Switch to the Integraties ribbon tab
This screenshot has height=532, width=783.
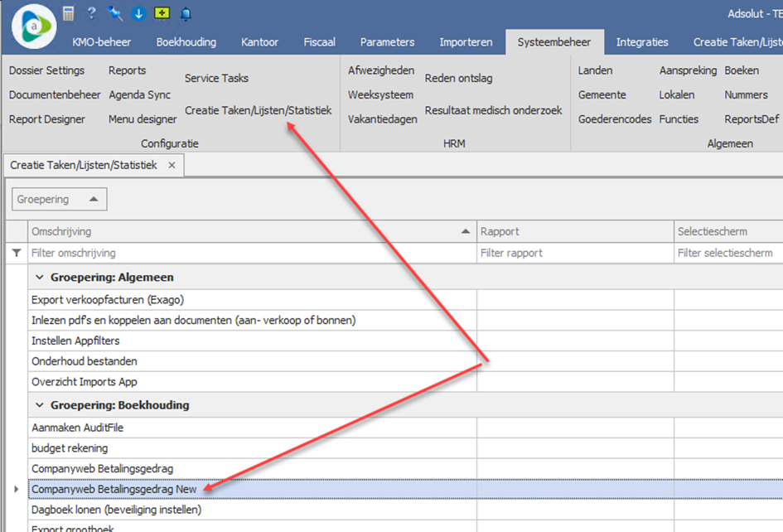coord(642,42)
